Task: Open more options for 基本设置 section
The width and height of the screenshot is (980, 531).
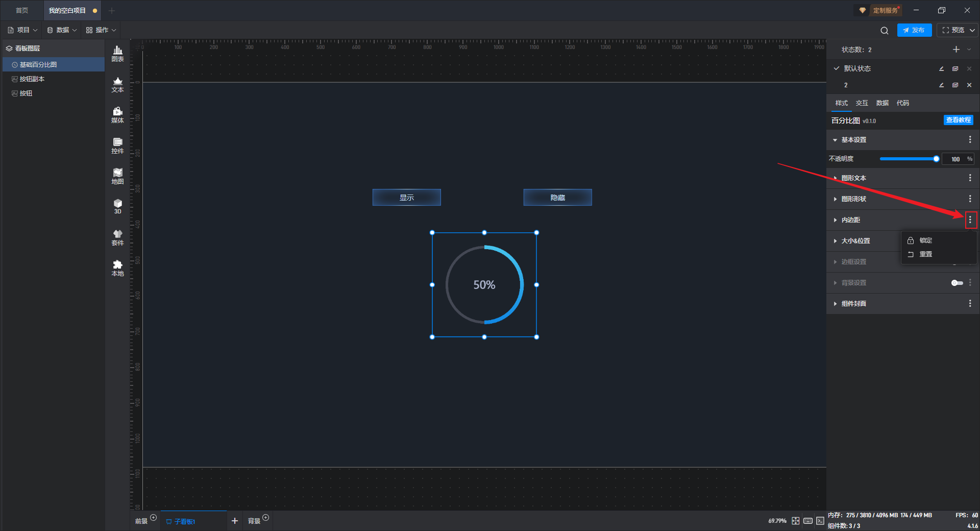Action: pyautogui.click(x=970, y=140)
